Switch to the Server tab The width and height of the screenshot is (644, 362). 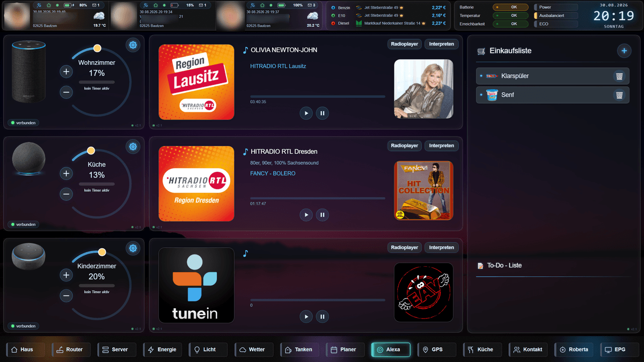(x=118, y=350)
